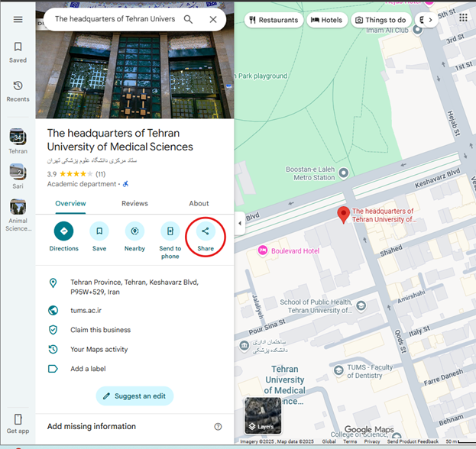
Task: Click the Share icon button
Action: (206, 231)
